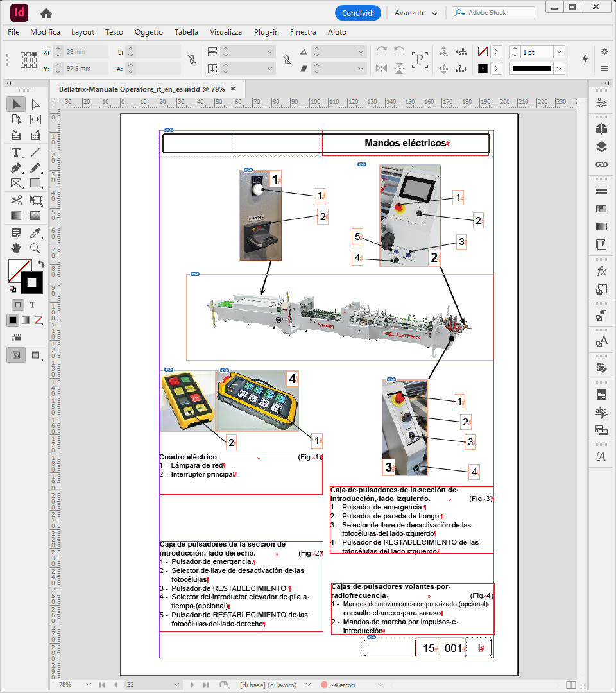Search in Adobe Stock field
Screen dimensions: 616x693
pos(493,13)
